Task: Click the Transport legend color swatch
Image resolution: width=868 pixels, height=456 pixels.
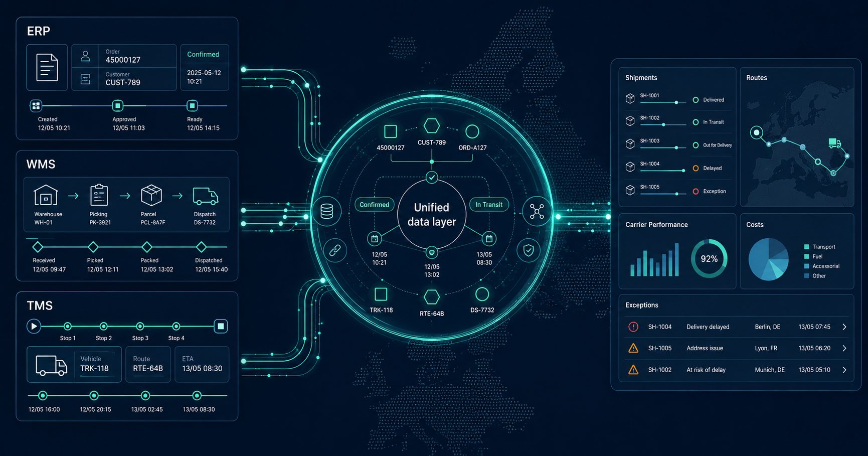Action: (x=806, y=247)
